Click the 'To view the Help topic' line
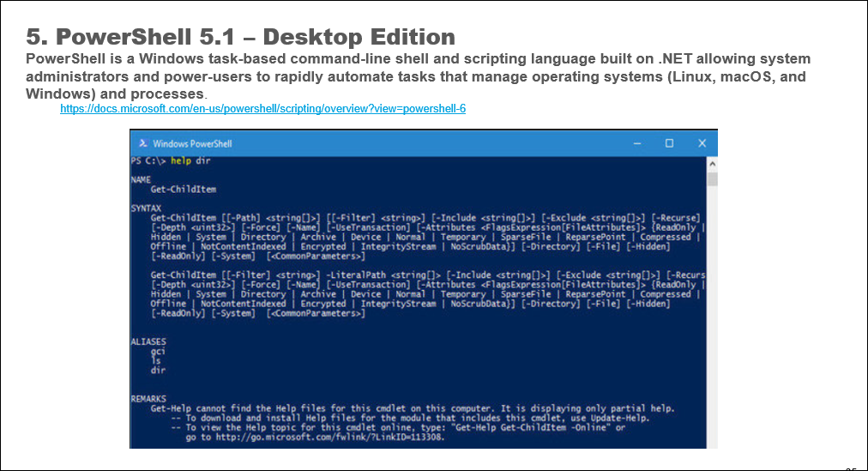The image size is (868, 471). tap(398, 427)
